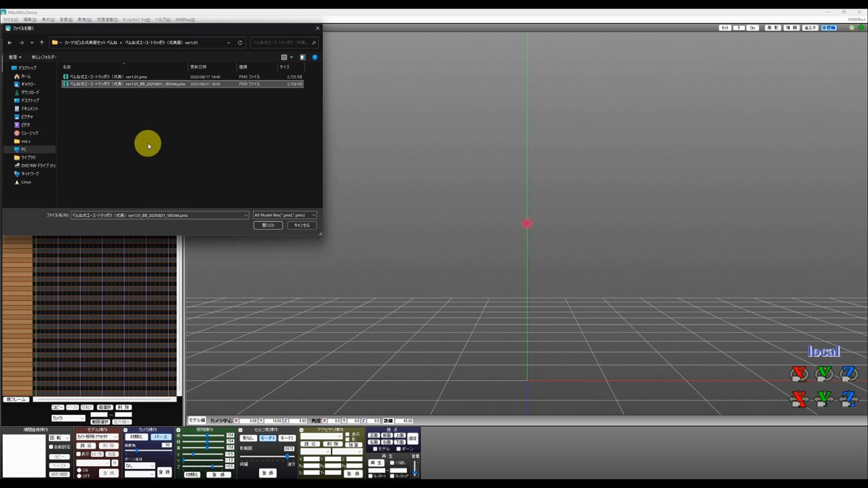Adjust the 音量 volume slider
The height and width of the screenshot is (488, 868).
415,468
